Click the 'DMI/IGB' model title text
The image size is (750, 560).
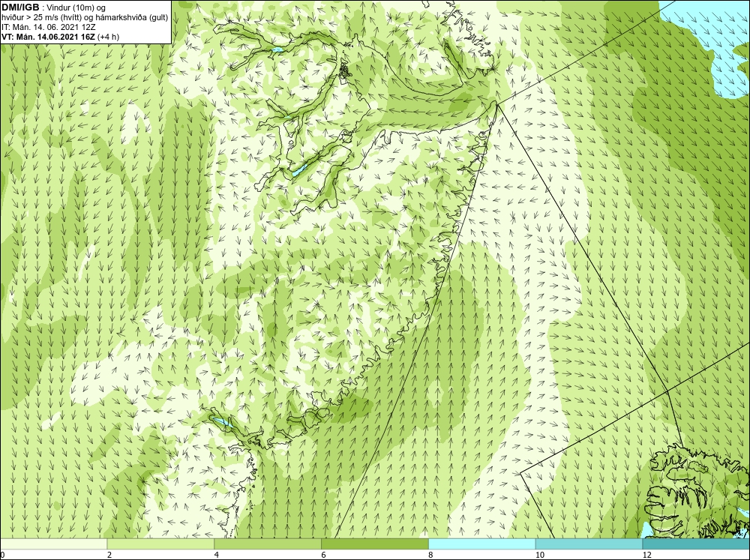click(20, 7)
